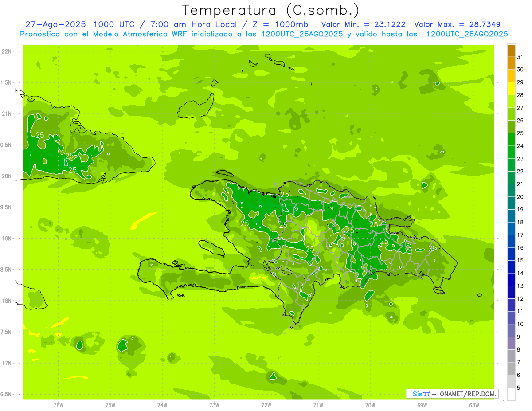Click the '5' value on the color legend
This screenshot has width=532, height=411.
[x=518, y=388]
